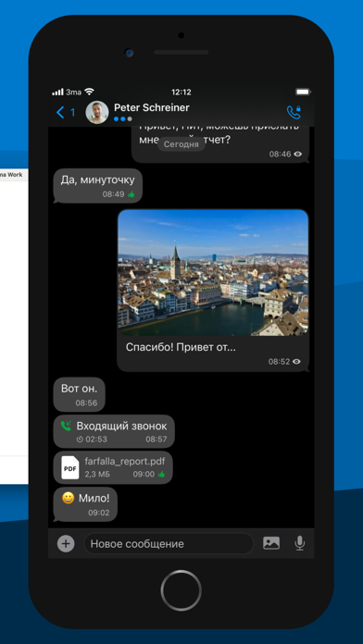Open contact details via Peter Schreiner name
363x644 pixels.
click(x=151, y=107)
